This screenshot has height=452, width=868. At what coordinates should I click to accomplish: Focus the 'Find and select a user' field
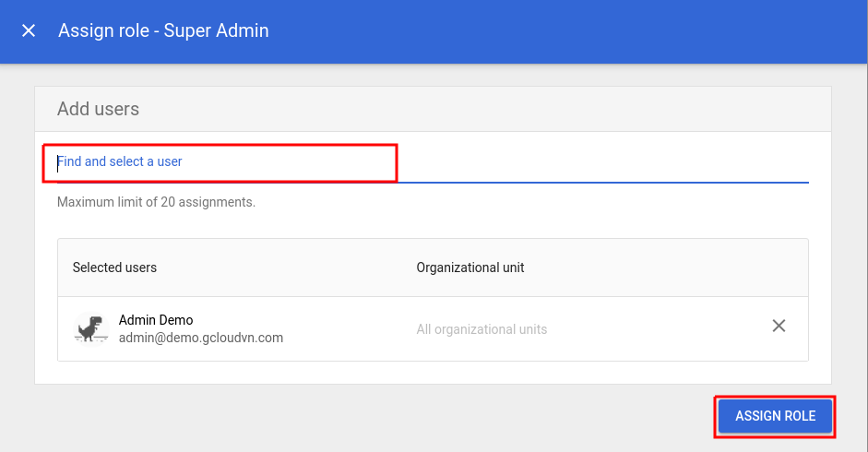click(x=221, y=162)
